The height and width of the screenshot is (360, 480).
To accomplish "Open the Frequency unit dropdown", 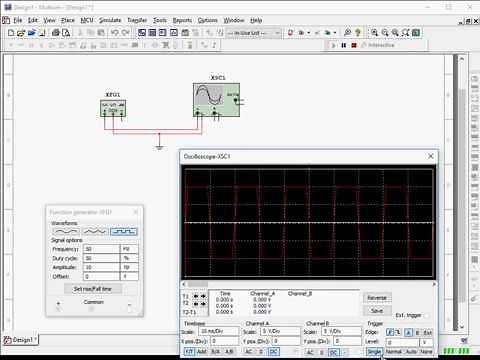I will (x=129, y=249).
